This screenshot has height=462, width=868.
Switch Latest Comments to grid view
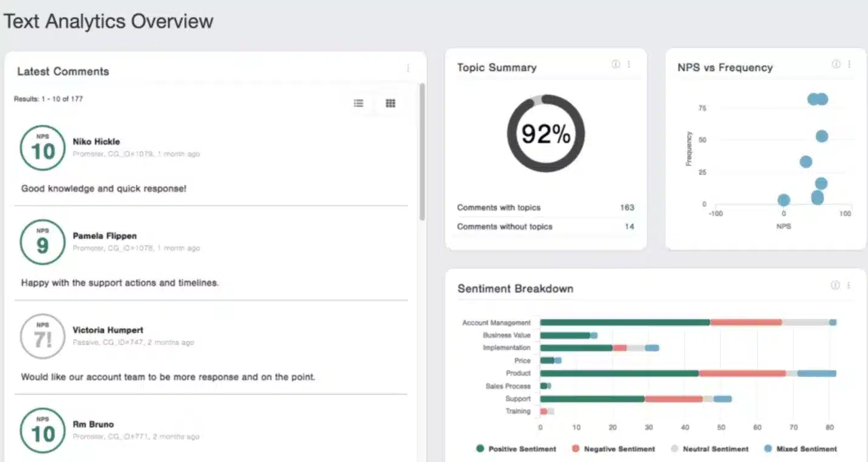coord(389,103)
